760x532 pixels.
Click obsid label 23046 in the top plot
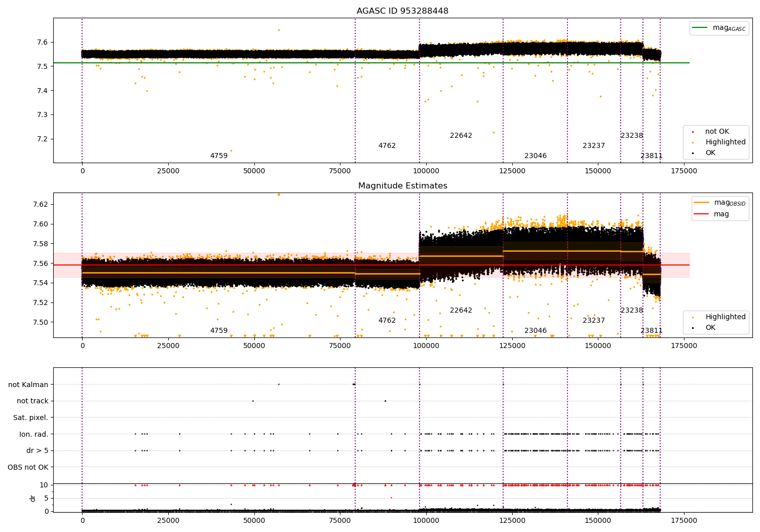point(536,156)
